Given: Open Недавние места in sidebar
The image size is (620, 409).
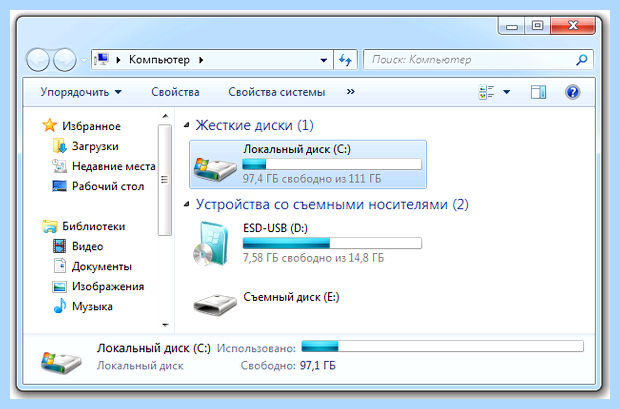Looking at the screenshot, I should point(114,167).
